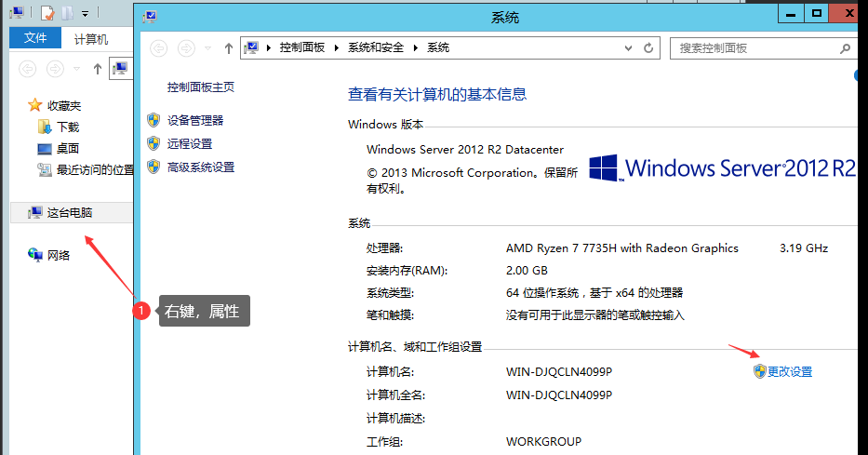
Task: Select 最近访问的位置 in favorites
Action: click(x=95, y=170)
